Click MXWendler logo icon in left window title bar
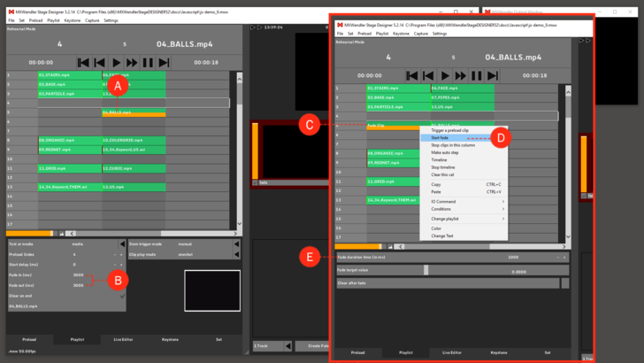Screen dimensions: 644x363 [11, 12]
